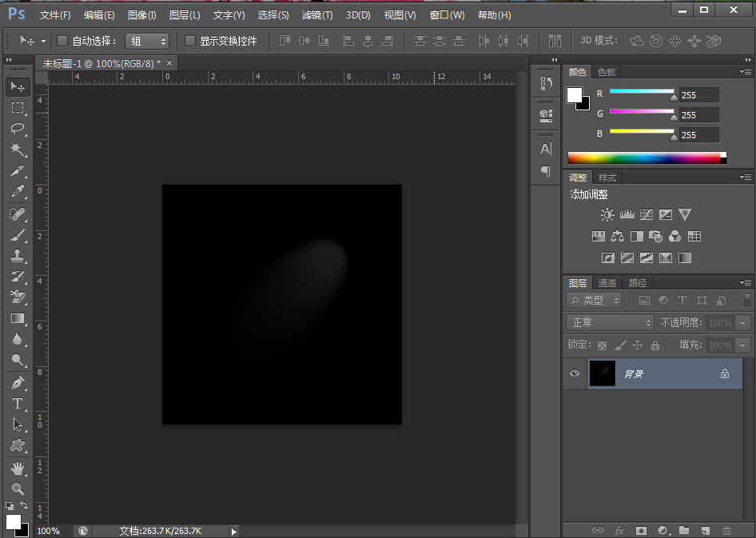Select the Lasso tool
Screen dimensions: 756x538
[18, 129]
